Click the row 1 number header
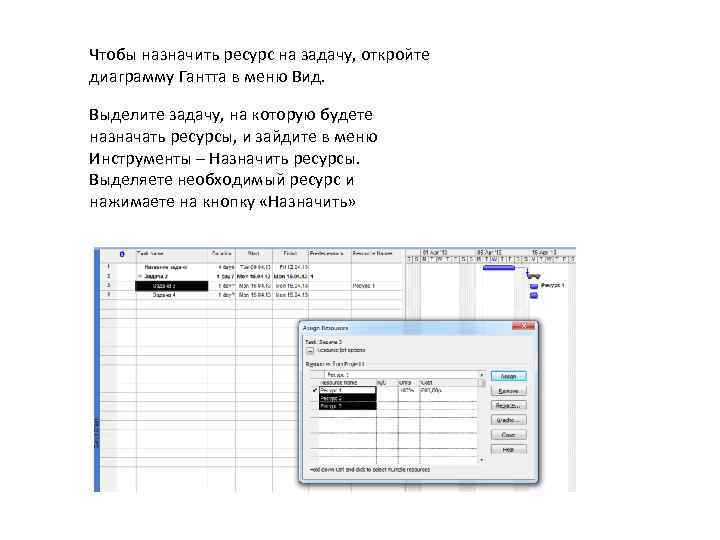This screenshot has width=720, height=540. (109, 266)
